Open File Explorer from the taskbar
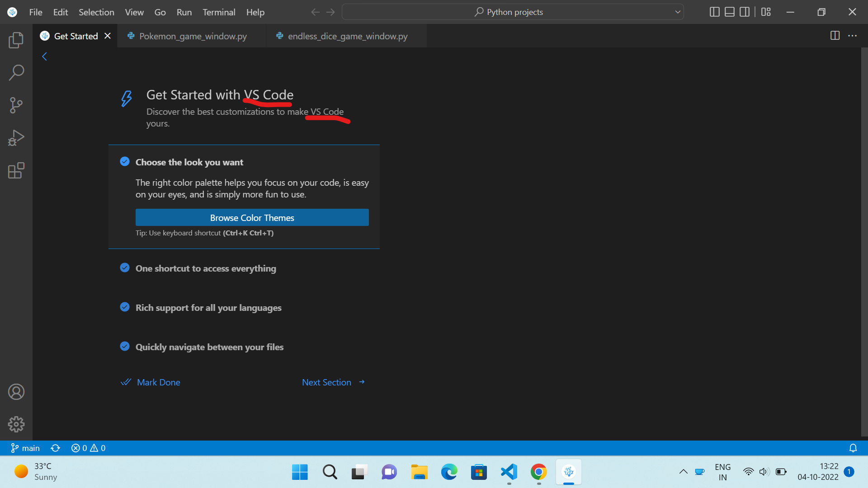Image resolution: width=868 pixels, height=488 pixels. (419, 472)
